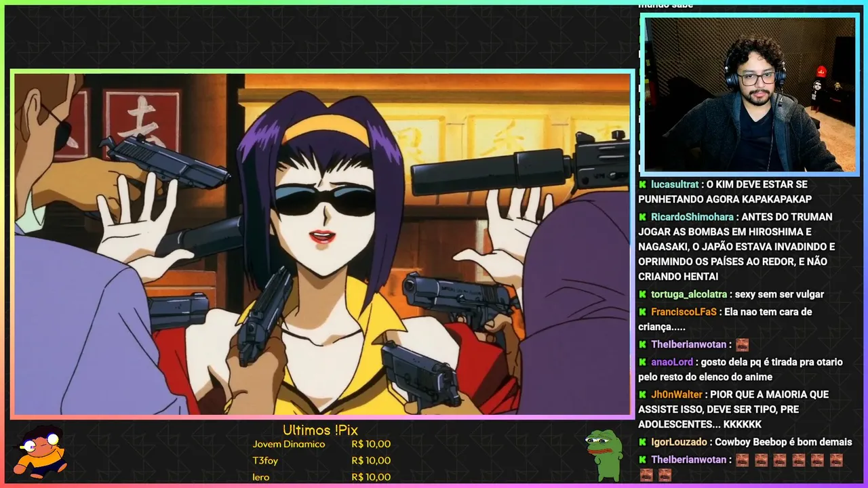Click the R$ 10,00 amount for T3foy

(x=371, y=461)
